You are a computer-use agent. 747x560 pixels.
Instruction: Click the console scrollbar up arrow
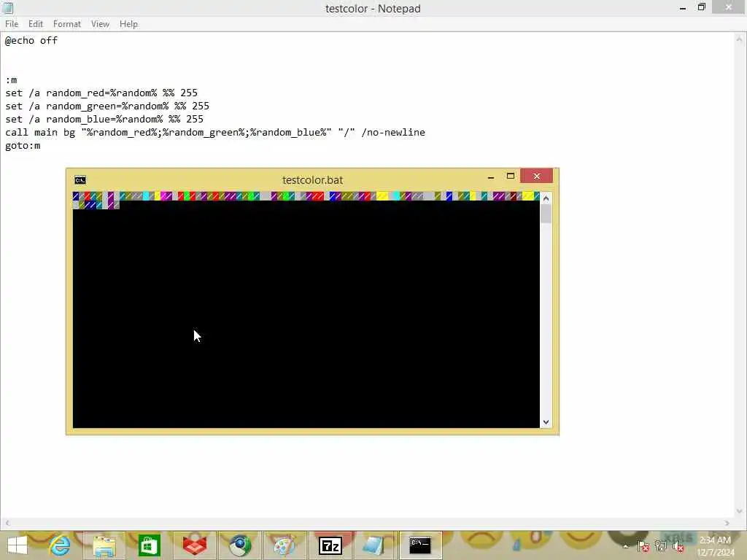546,198
